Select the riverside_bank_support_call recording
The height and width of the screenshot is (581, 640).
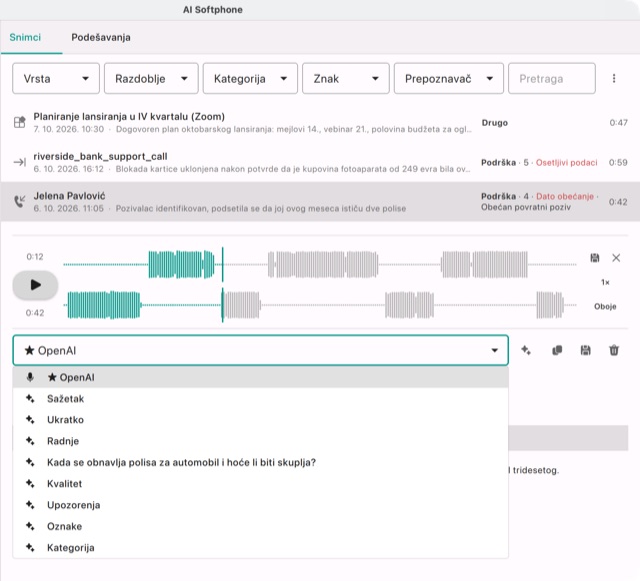click(320, 162)
